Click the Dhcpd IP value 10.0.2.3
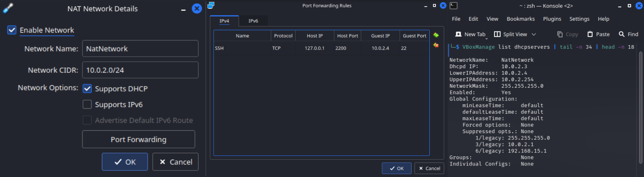Viewport: 644px width, 177px height. [514, 67]
